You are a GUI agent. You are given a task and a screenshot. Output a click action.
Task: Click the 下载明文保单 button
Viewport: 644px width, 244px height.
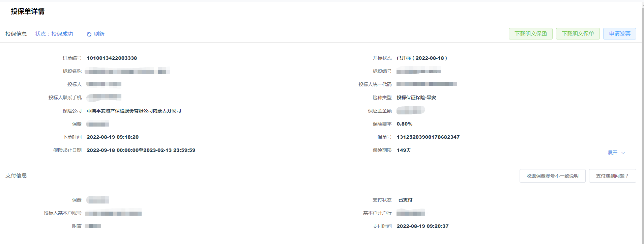point(578,34)
